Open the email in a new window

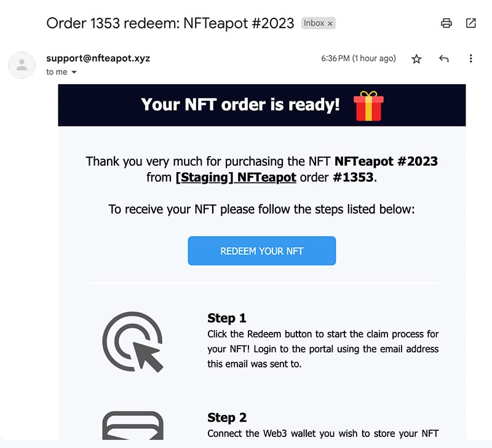[x=470, y=23]
